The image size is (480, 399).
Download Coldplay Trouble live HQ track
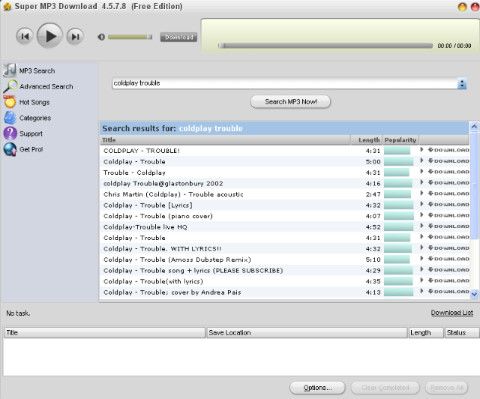(449, 226)
